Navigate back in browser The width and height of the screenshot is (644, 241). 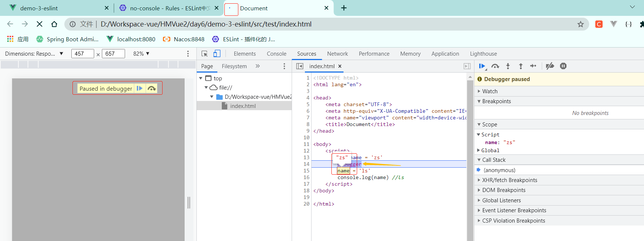[10, 24]
